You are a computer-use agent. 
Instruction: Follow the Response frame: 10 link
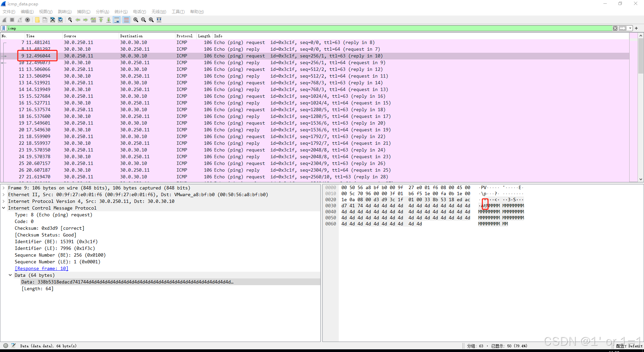tap(41, 268)
